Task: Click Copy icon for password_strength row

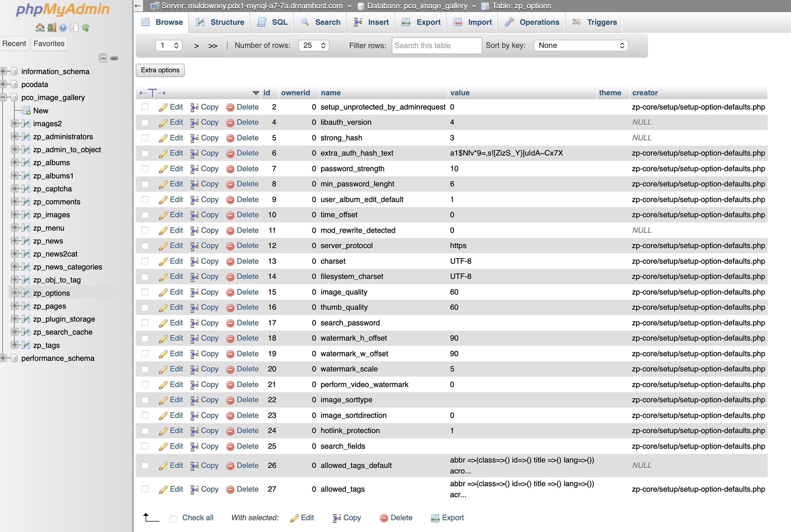Action: click(x=194, y=169)
